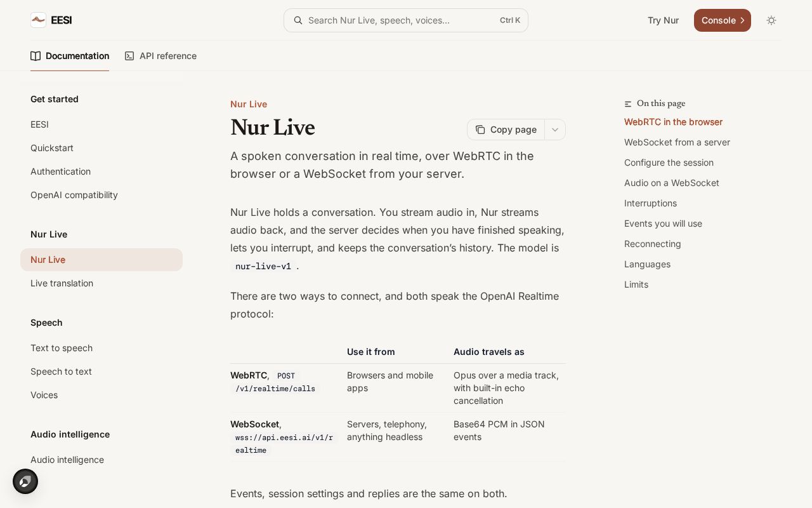Screen dimensions: 812x508
Task: Open Audio intelligence sidebar link
Action: (x=101, y=460)
